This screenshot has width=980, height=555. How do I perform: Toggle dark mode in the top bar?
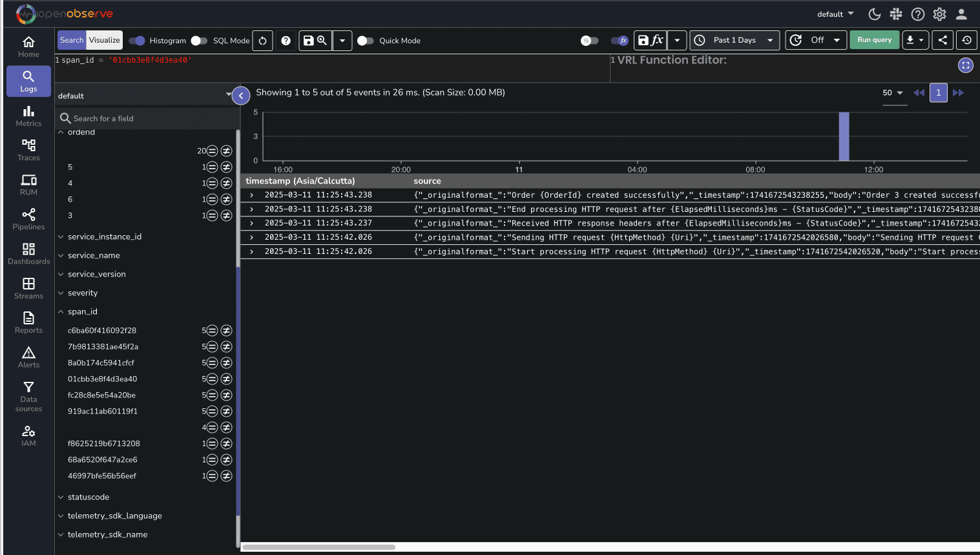pos(874,14)
